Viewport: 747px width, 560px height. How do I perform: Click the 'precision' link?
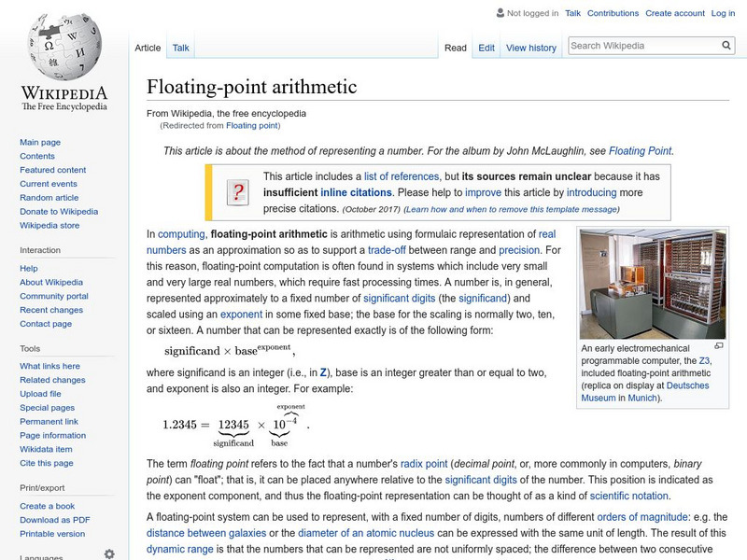(519, 250)
